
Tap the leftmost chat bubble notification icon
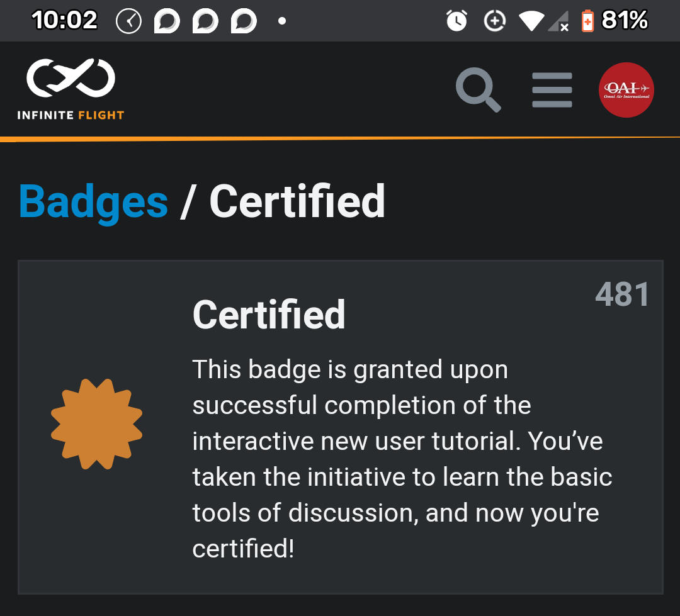[x=167, y=22]
